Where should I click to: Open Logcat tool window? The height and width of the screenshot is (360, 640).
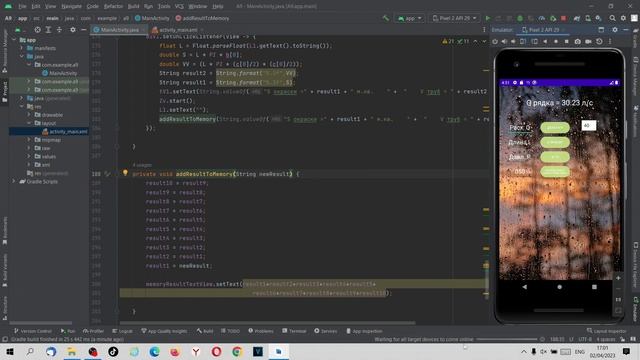point(122,331)
